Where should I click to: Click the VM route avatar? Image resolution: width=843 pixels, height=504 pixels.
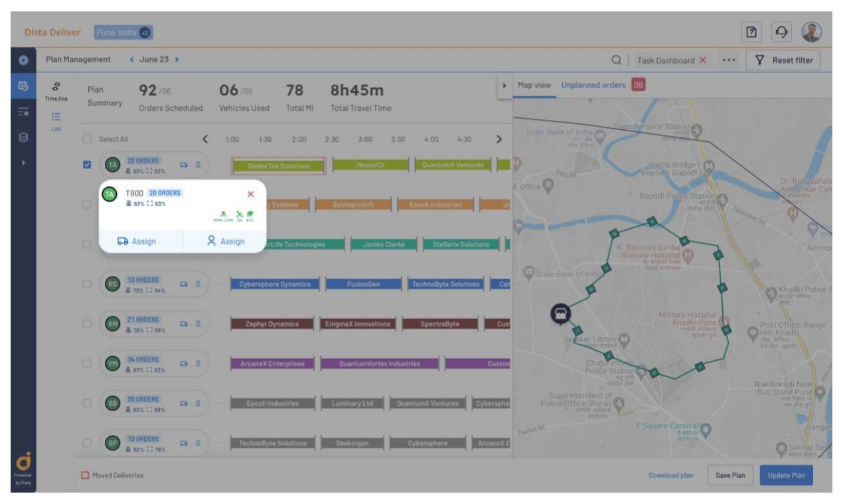coord(113,363)
